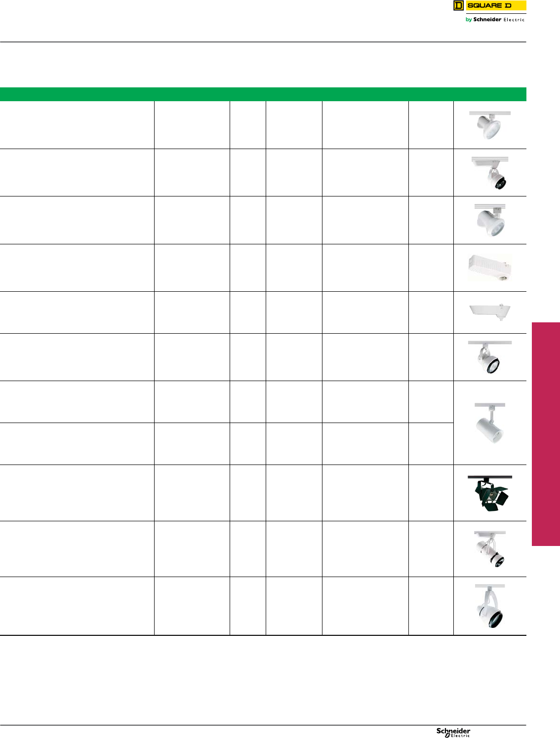Click the flared white track head in first row

click(490, 125)
